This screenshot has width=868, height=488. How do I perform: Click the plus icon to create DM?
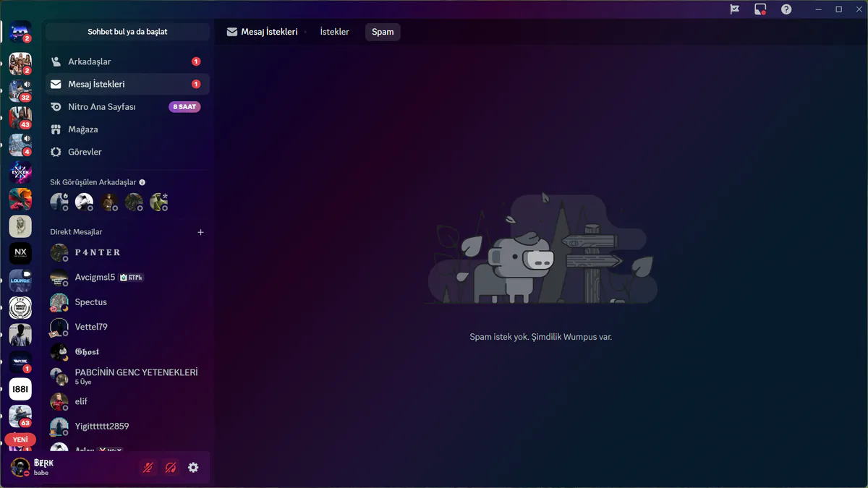pos(201,232)
